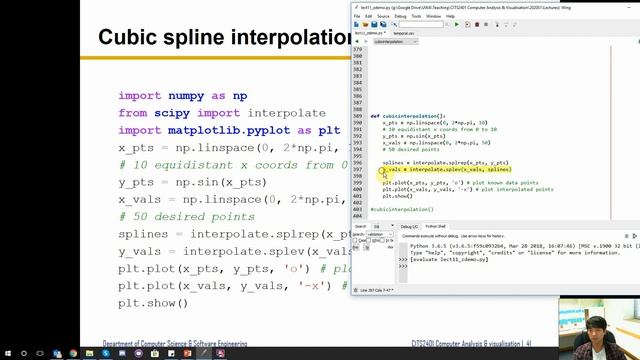The image size is (640, 360).
Task: Click the Step Into icon
Action: (x=497, y=24)
